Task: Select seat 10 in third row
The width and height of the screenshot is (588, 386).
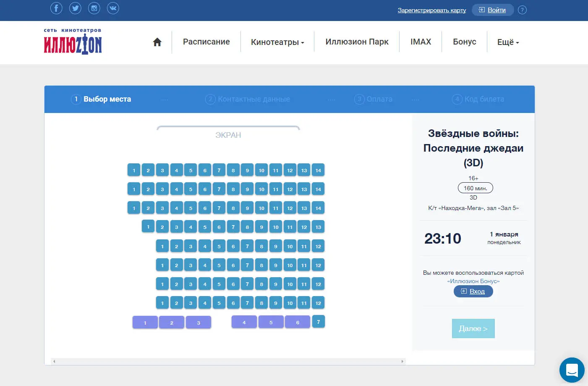Action: tap(261, 208)
